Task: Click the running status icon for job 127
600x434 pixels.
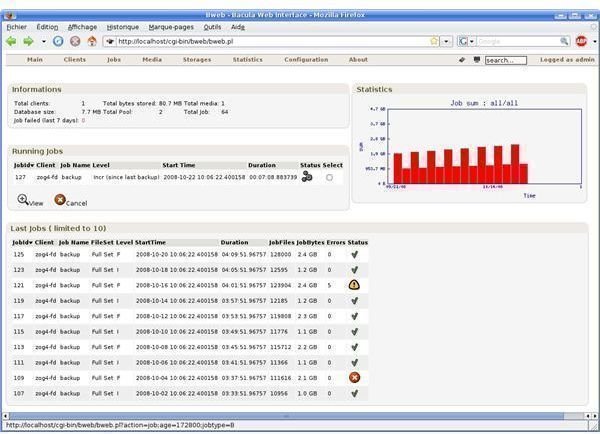Action: point(307,177)
